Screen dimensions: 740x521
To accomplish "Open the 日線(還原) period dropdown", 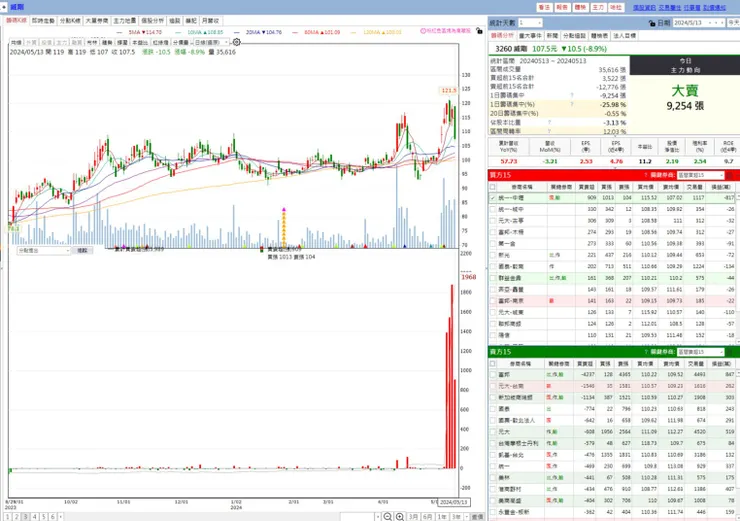I will pos(212,42).
